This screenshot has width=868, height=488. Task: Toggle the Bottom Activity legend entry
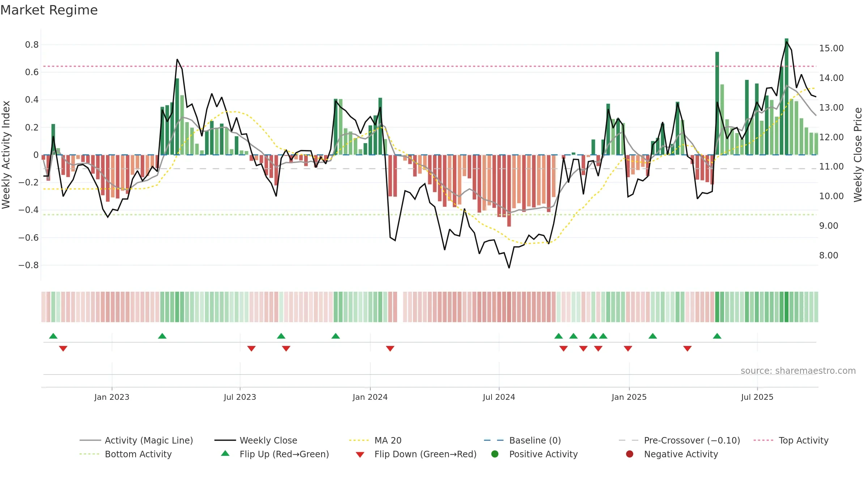pyautogui.click(x=125, y=454)
